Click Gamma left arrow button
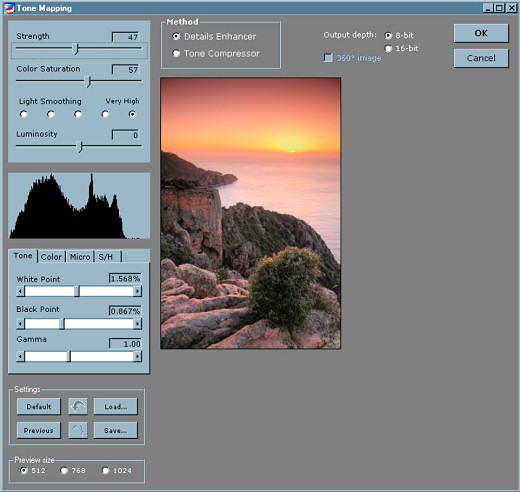Image resolution: width=520 pixels, height=492 pixels. point(20,356)
